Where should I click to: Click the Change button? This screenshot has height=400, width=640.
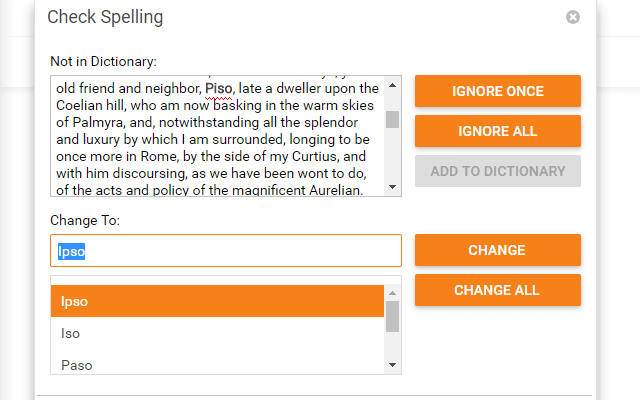[x=497, y=250]
